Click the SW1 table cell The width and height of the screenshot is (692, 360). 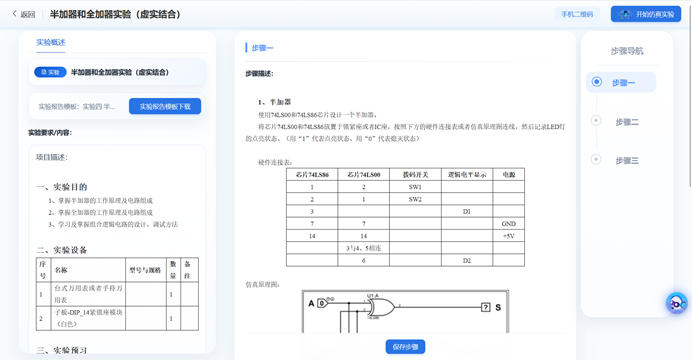415,187
